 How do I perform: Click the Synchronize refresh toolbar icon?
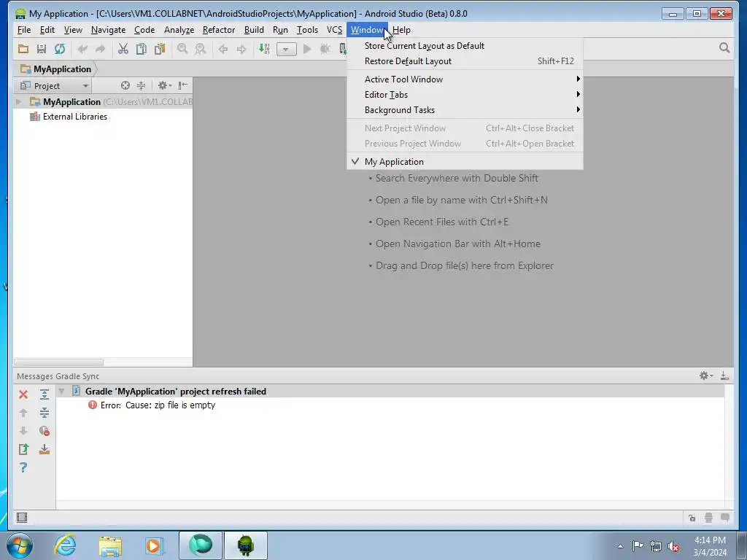pos(60,49)
